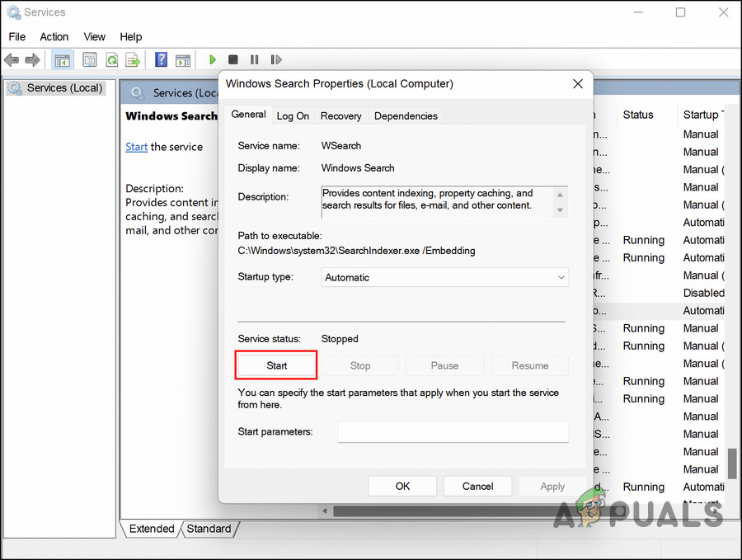Click the greyed Stop button in dialog
The width and height of the screenshot is (742, 560).
point(360,365)
